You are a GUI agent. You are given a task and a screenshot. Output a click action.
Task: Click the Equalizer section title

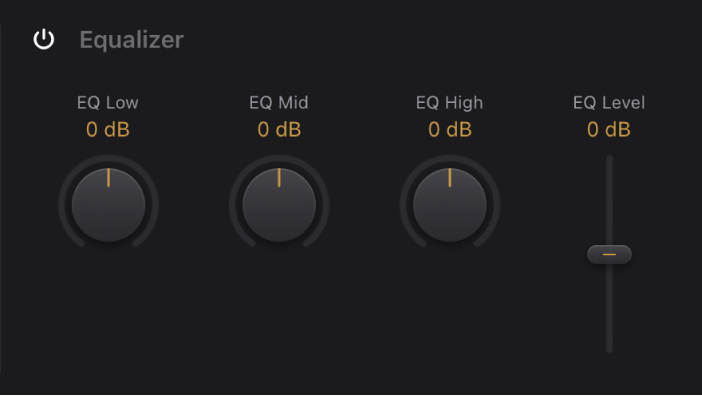[x=132, y=40]
